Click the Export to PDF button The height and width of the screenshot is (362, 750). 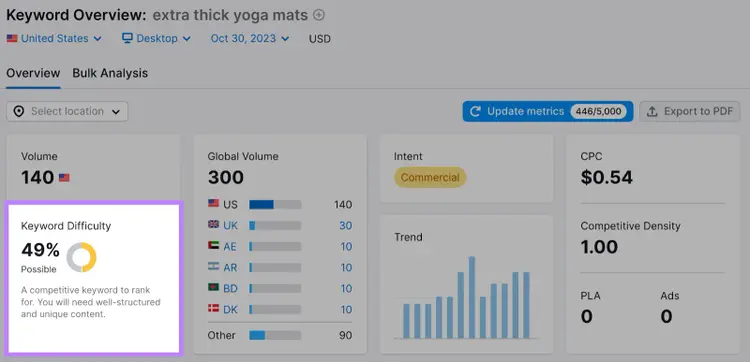pos(690,111)
